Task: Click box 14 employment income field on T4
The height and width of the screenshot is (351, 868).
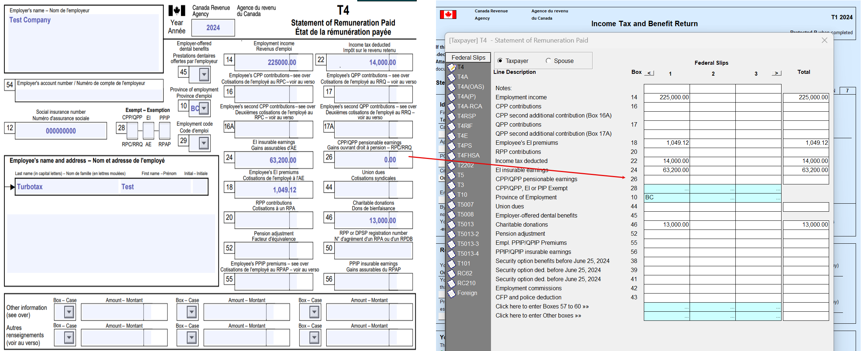Action: [x=274, y=62]
